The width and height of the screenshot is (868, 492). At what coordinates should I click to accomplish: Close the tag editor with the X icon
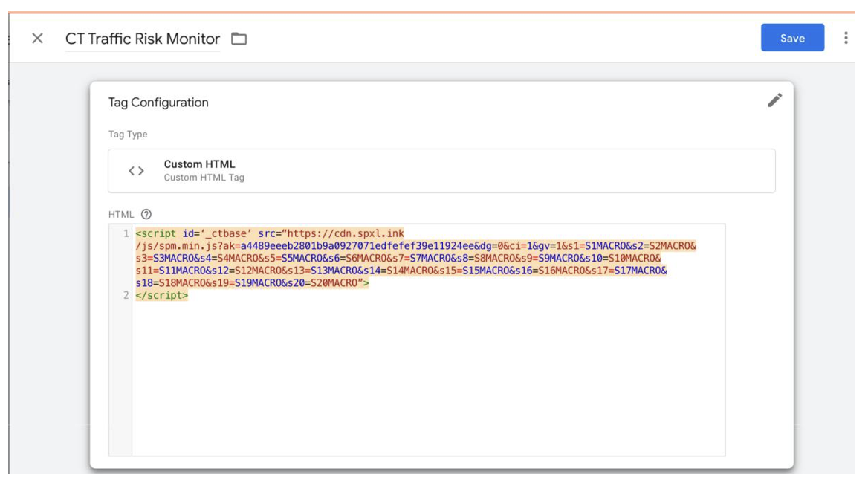click(x=37, y=38)
